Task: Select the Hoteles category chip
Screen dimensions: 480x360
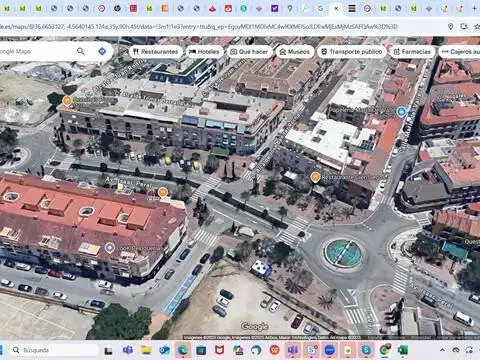Action: pyautogui.click(x=204, y=52)
